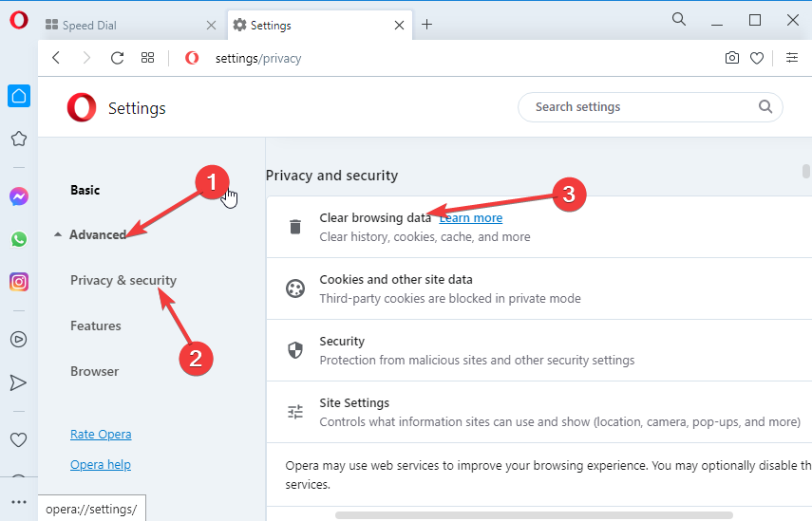
Task: Launch WhatsApp from the sidebar
Action: click(19, 239)
